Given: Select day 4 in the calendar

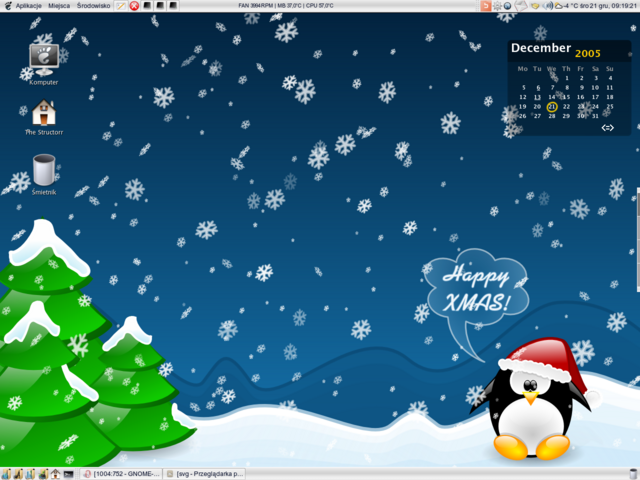Looking at the screenshot, I should [x=610, y=78].
